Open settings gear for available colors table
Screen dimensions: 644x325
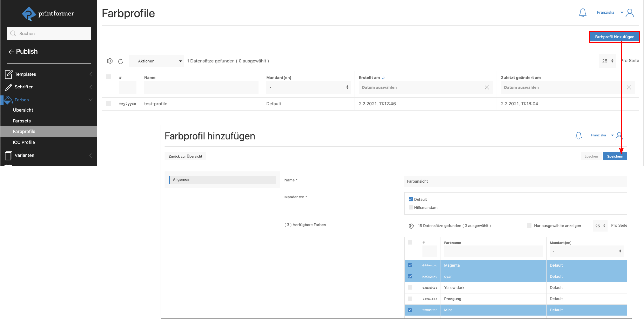point(411,226)
